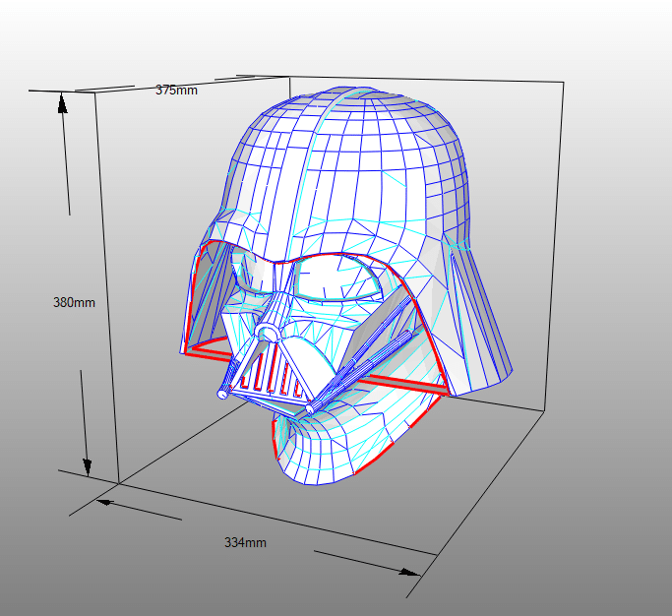Click the Darth Vader helmet 3D model
This screenshot has width=672, height=616.
[346, 285]
